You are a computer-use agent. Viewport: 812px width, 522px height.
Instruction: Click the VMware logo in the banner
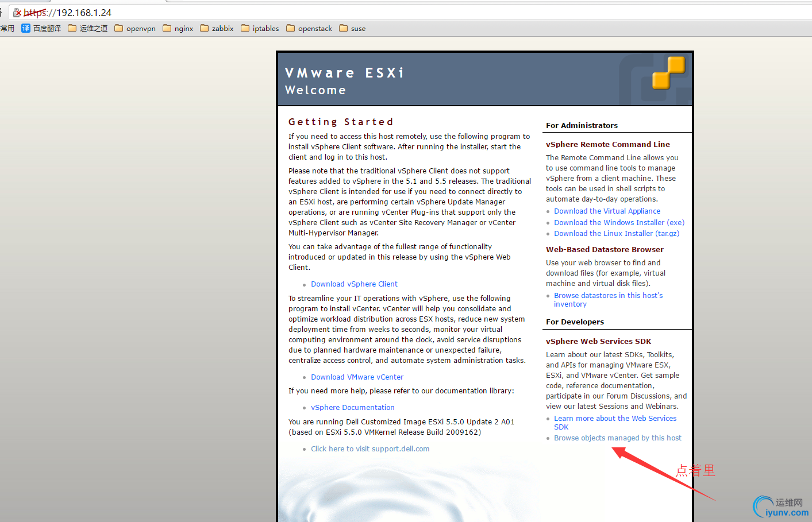[x=668, y=73]
